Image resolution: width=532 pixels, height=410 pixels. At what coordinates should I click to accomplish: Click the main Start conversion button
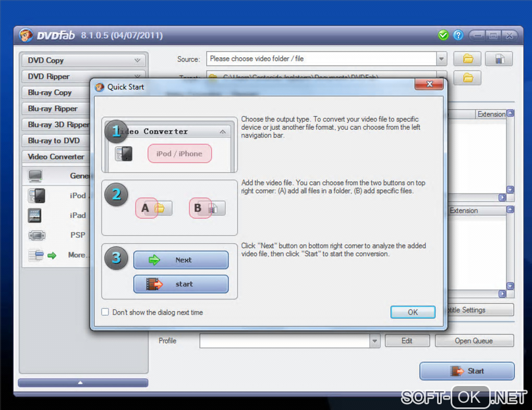[x=467, y=371]
